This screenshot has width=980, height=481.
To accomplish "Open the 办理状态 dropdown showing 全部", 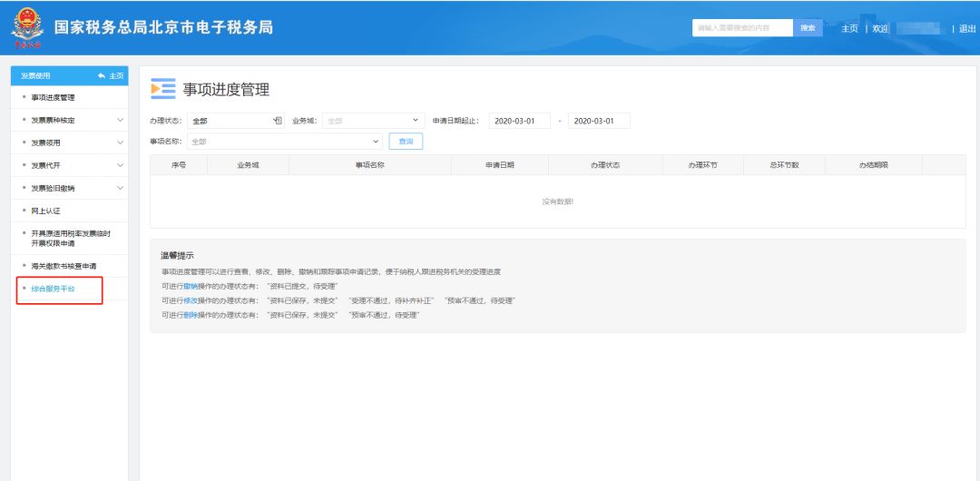I will [236, 121].
